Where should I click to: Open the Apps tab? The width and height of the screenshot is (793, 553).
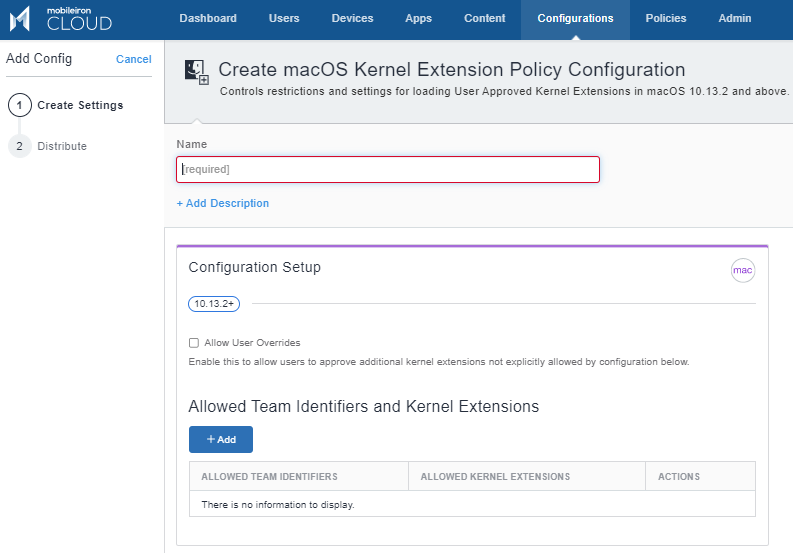point(418,18)
